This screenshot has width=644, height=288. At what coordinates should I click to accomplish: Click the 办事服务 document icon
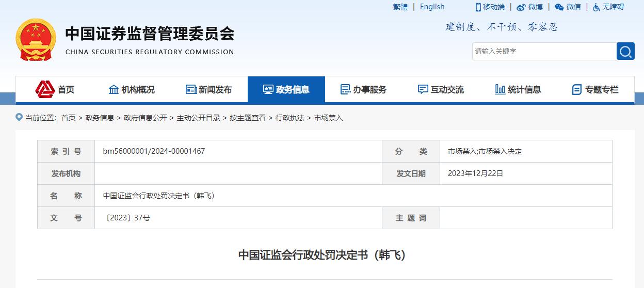click(345, 89)
